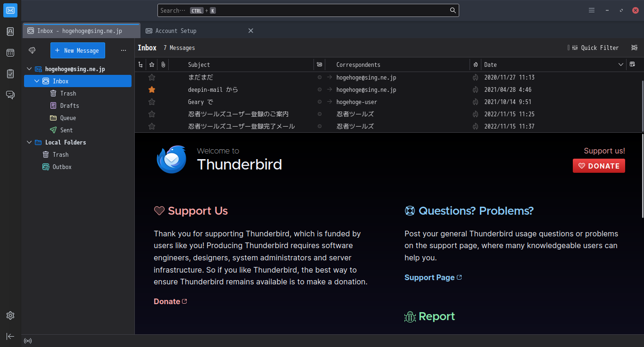Mark Geary で message as junk
Viewport: 644px width, 347px height.
click(x=475, y=102)
